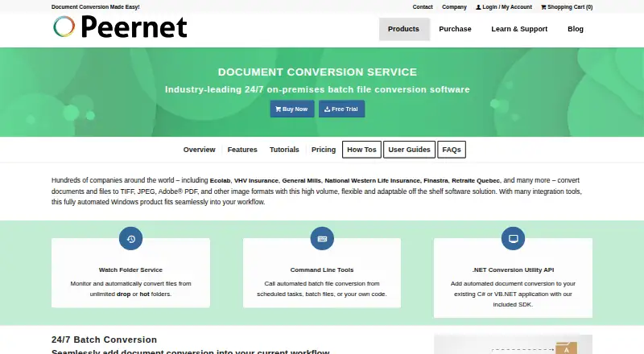Viewport: 644px width, 354px height.
Task: Click the Watch Folder Service title
Action: (130, 270)
